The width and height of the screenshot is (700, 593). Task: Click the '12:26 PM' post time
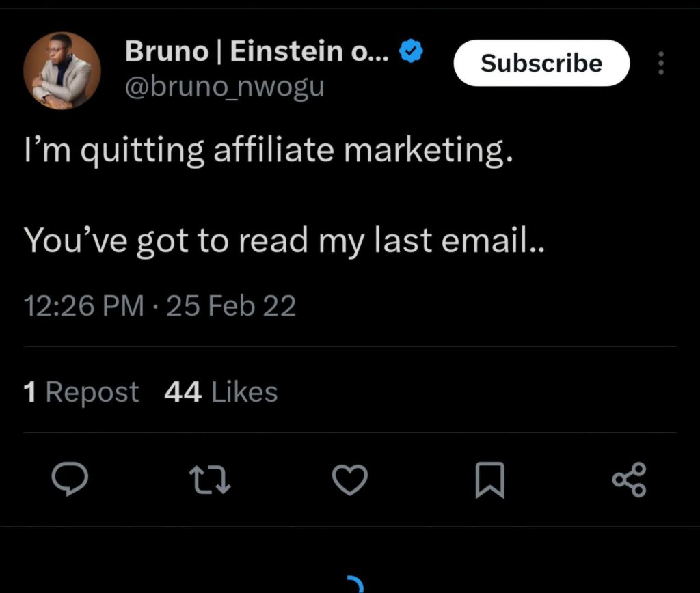(83, 305)
